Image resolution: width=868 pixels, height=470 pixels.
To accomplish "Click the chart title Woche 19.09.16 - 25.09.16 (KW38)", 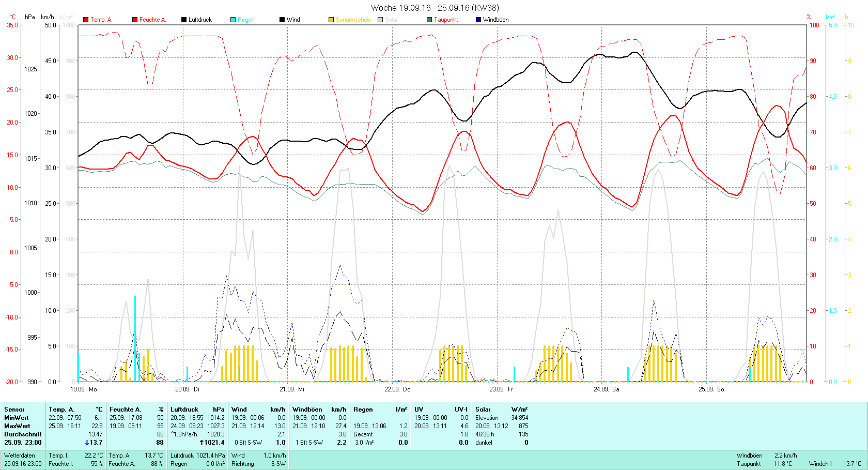I will click(435, 8).
